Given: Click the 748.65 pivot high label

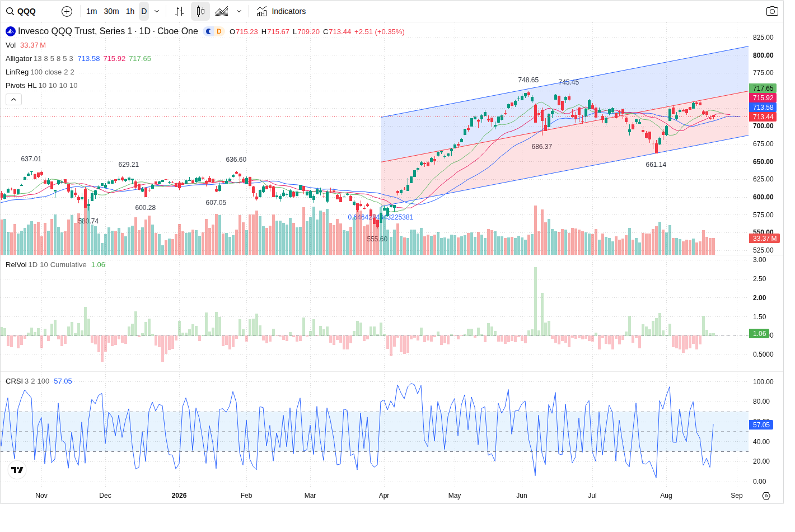Looking at the screenshot, I should click(x=529, y=80).
